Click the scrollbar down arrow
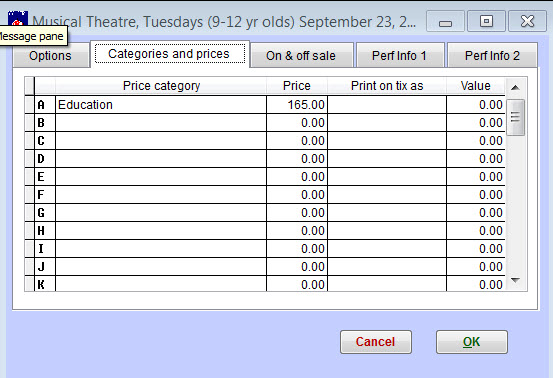This screenshot has height=378, width=553. (x=515, y=280)
